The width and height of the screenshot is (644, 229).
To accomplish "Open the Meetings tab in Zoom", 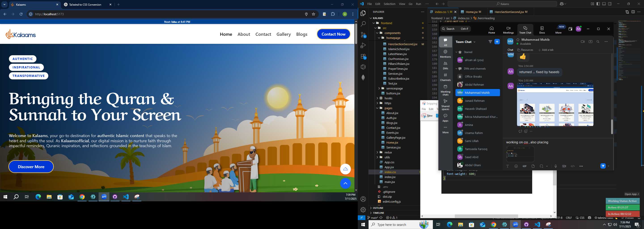I will point(508,30).
